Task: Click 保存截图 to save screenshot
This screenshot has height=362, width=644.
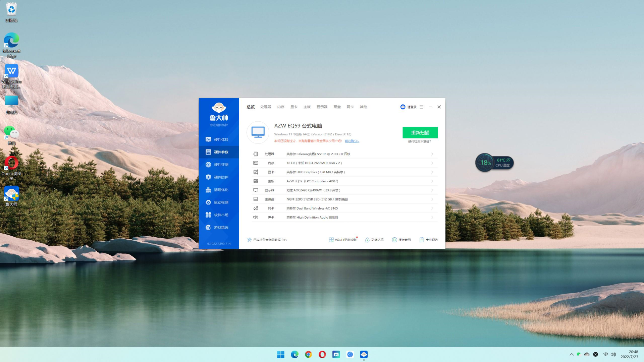Action: [401, 240]
